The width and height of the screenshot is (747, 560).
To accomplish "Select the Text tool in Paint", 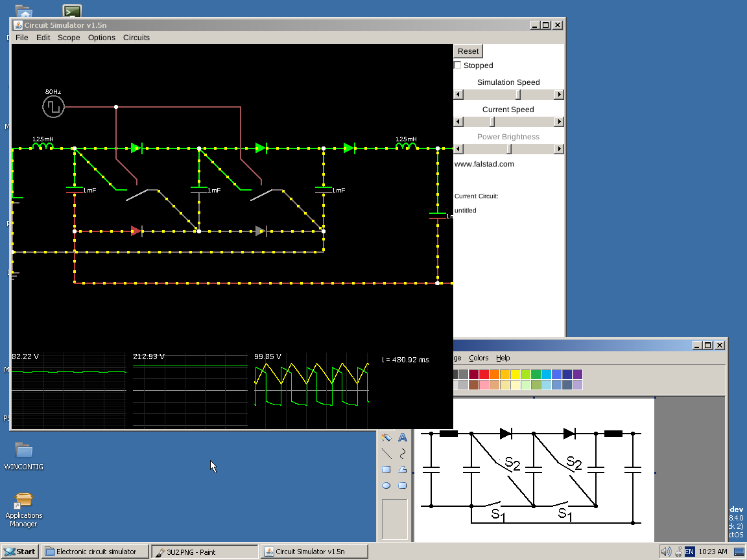I will (403, 437).
